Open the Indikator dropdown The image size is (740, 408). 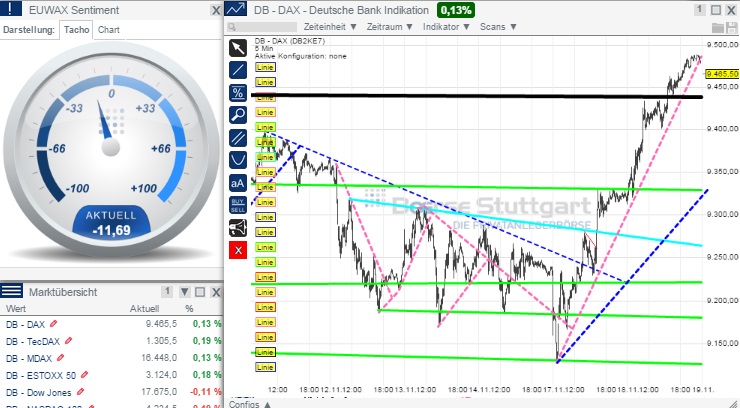pos(446,27)
